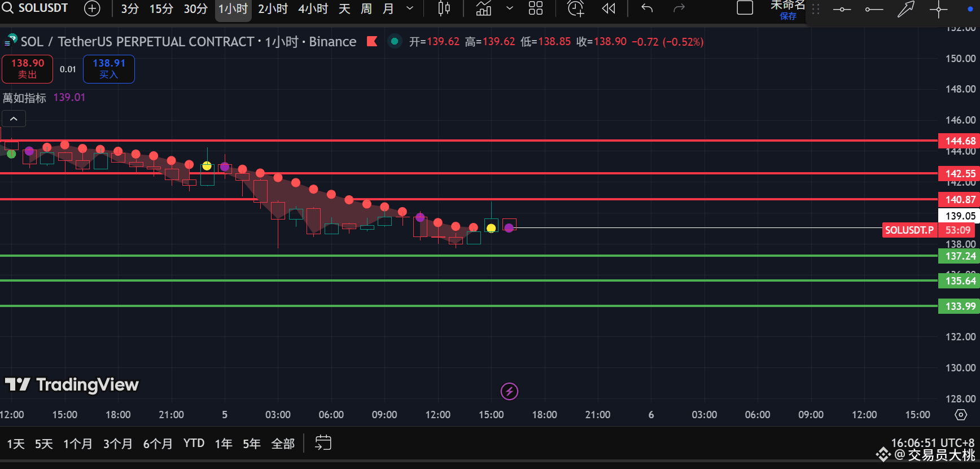Open price scale settings gear
Viewport: 980px width, 469px height.
[961, 415]
